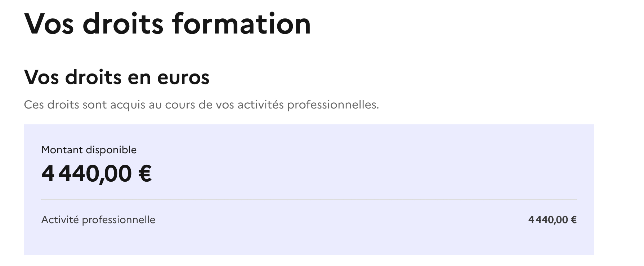Click the euro symbol of the small right amount
This screenshot has width=644, height=266.
[574, 220]
